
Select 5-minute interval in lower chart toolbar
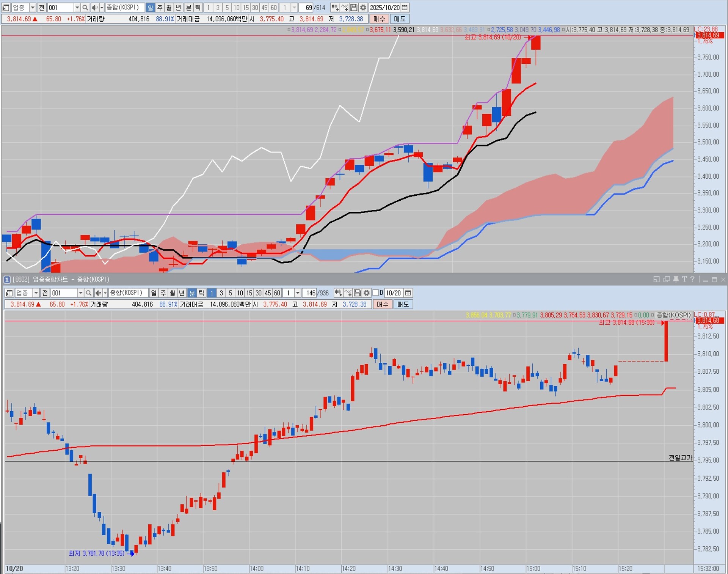(231, 293)
